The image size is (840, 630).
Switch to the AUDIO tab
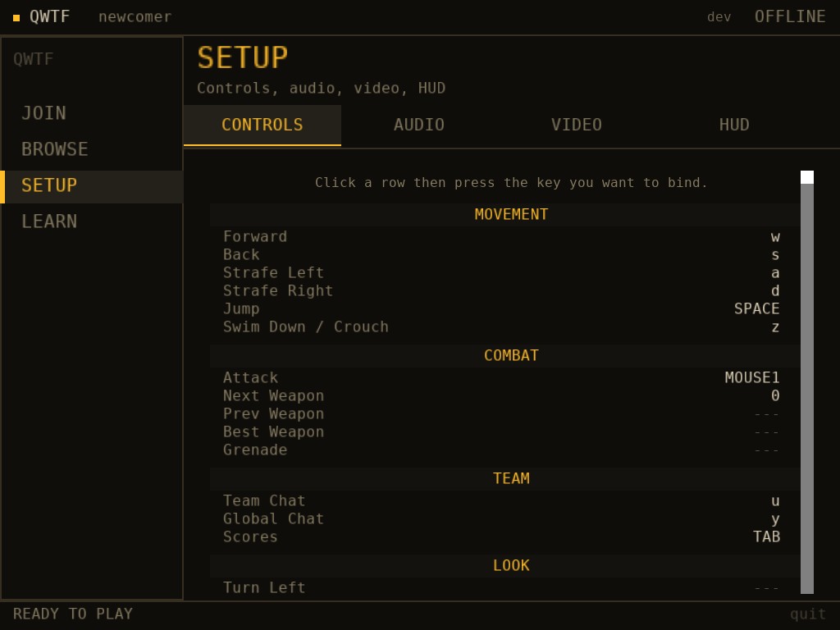[x=419, y=125]
